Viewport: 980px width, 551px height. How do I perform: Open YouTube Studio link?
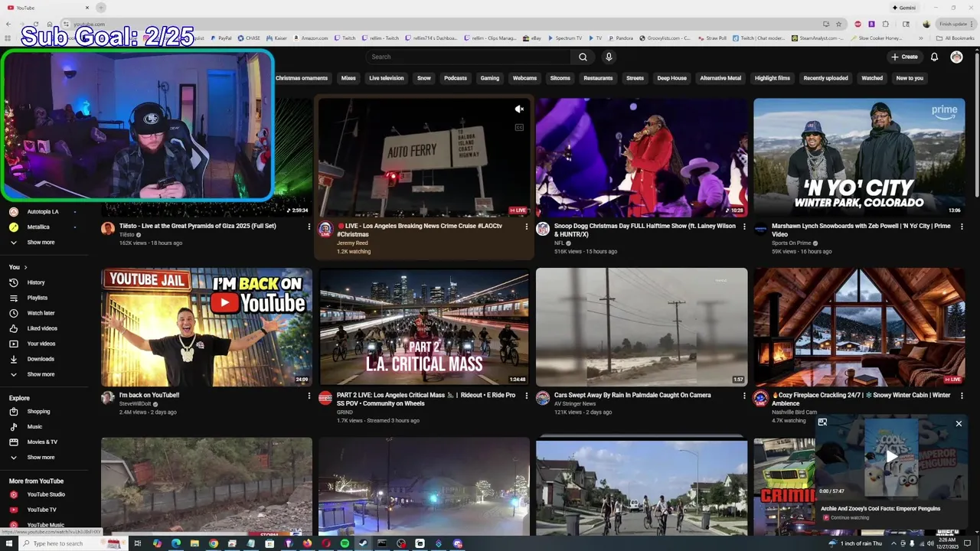(44, 494)
